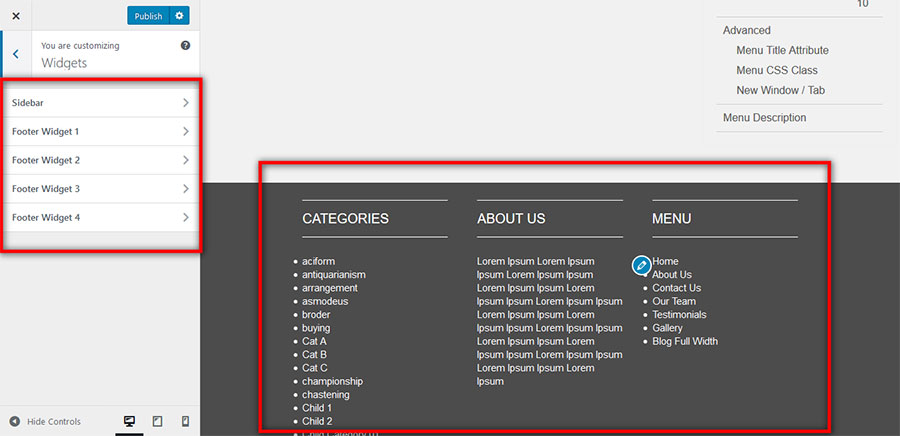The height and width of the screenshot is (436, 900).
Task: Open the antiquarianism category link
Action: 333,275
